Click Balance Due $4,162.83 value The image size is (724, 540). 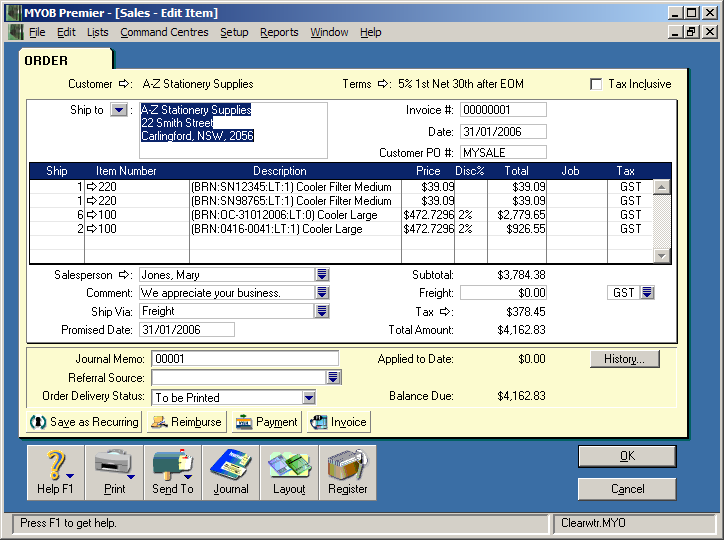click(521, 396)
